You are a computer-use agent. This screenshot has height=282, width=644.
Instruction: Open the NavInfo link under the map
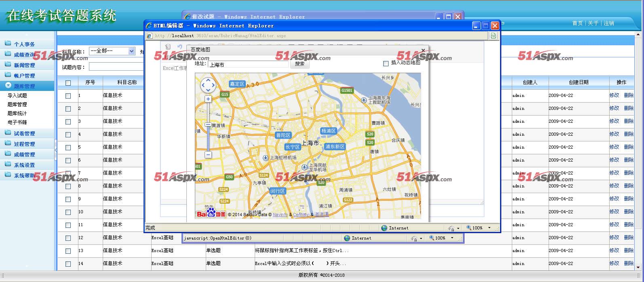(x=280, y=215)
